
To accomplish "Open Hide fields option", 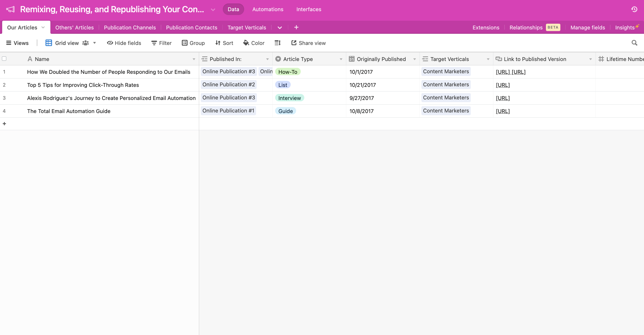I will click(x=124, y=43).
